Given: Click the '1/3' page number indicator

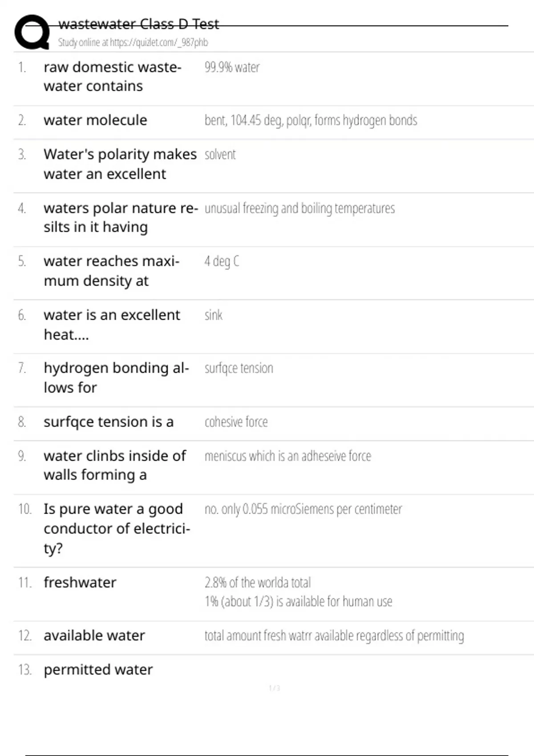Looking at the screenshot, I should (x=274, y=688).
